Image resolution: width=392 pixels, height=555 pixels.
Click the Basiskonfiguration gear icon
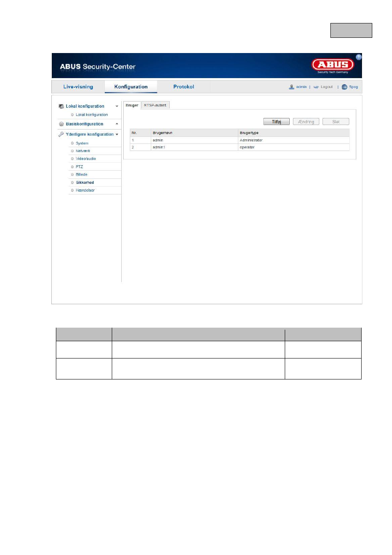tap(61, 124)
